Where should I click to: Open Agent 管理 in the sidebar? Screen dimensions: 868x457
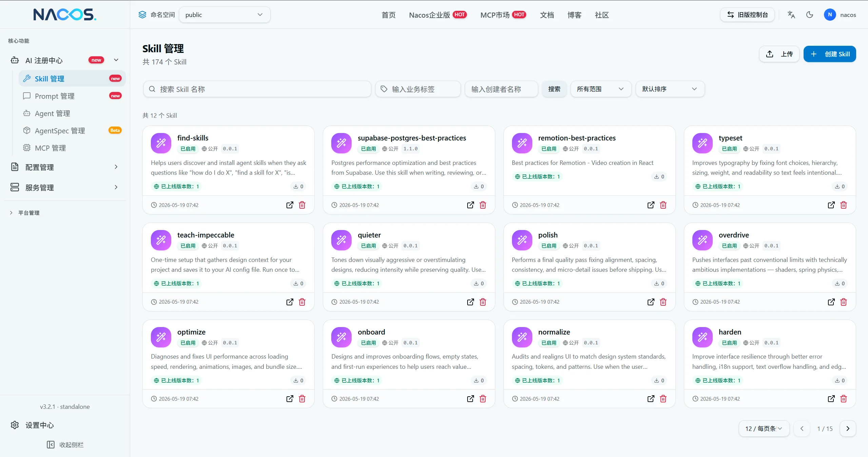click(x=72, y=113)
